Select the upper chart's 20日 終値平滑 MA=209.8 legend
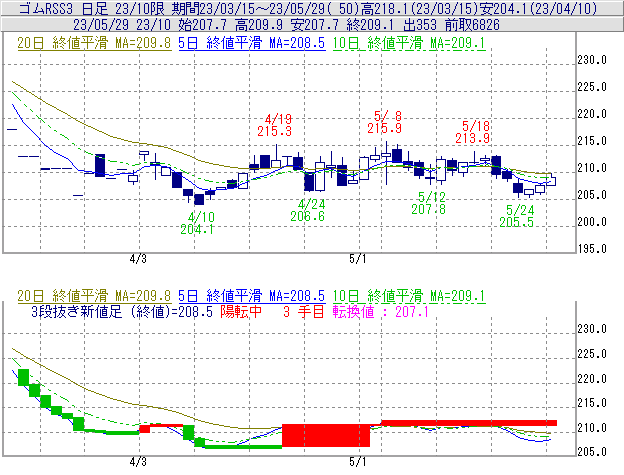 point(94,43)
